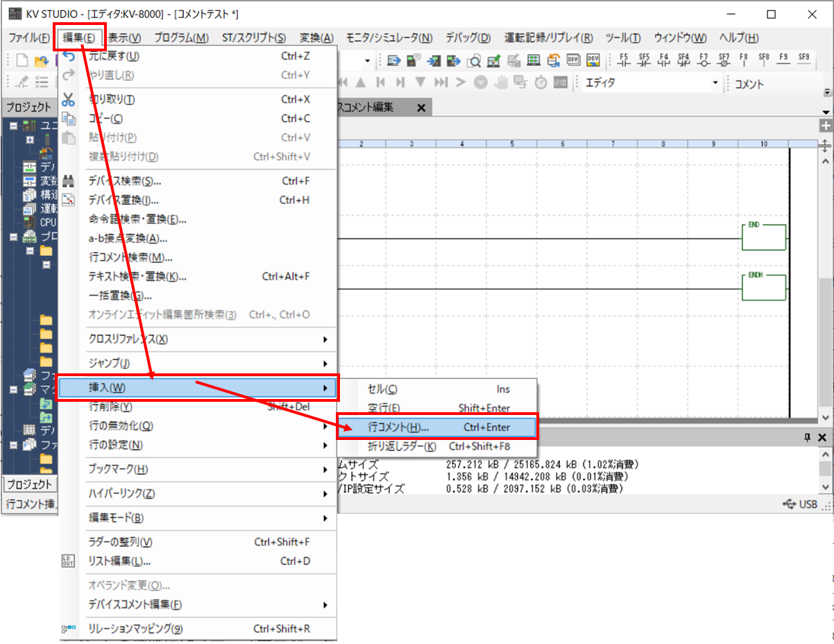Click the F5 contact insert icon
Viewport: 834px width, 644px height.
[x=623, y=60]
